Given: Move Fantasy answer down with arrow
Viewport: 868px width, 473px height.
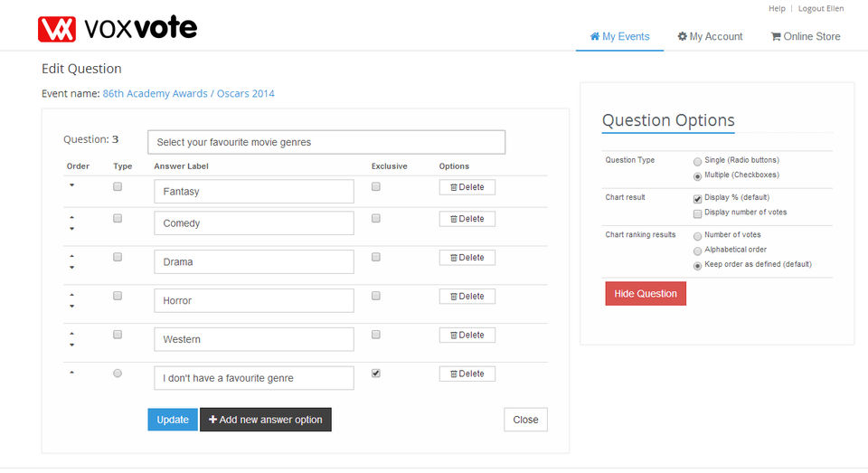Looking at the screenshot, I should 72,185.
